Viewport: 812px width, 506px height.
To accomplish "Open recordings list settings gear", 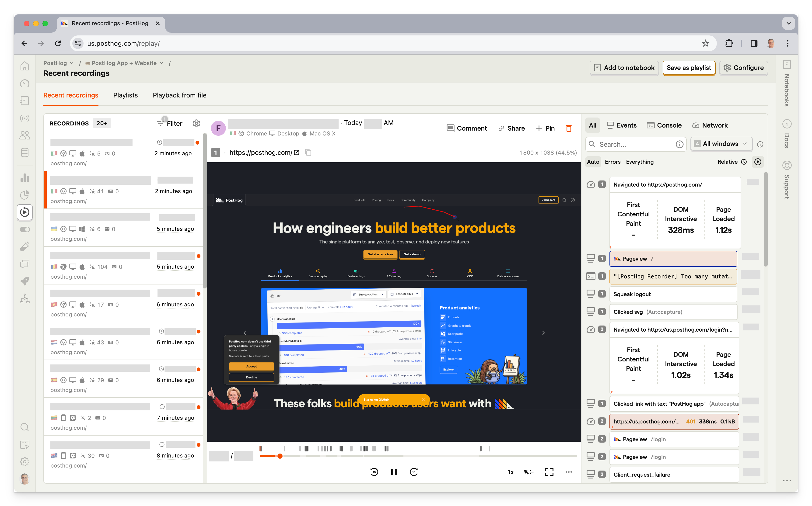I will (196, 124).
